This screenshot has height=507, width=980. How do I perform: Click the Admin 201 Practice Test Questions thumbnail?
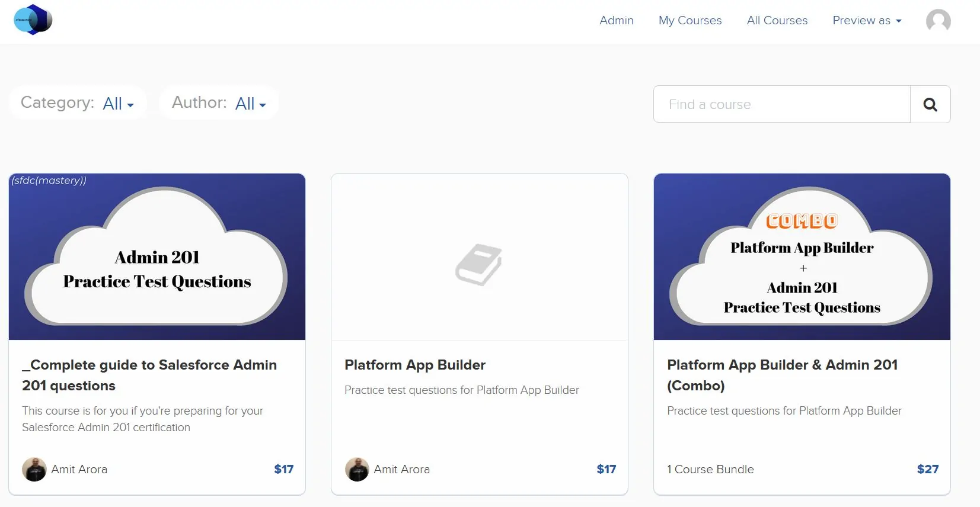(x=157, y=256)
